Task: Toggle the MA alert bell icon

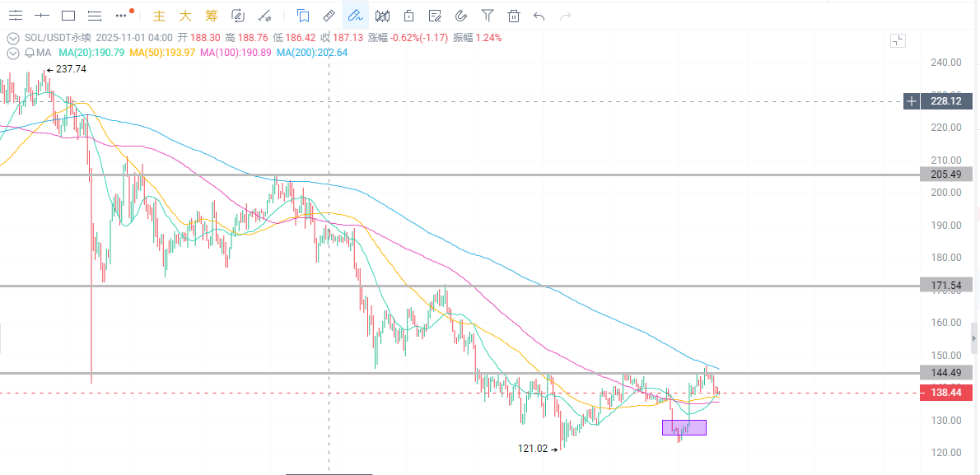Action: click(29, 54)
